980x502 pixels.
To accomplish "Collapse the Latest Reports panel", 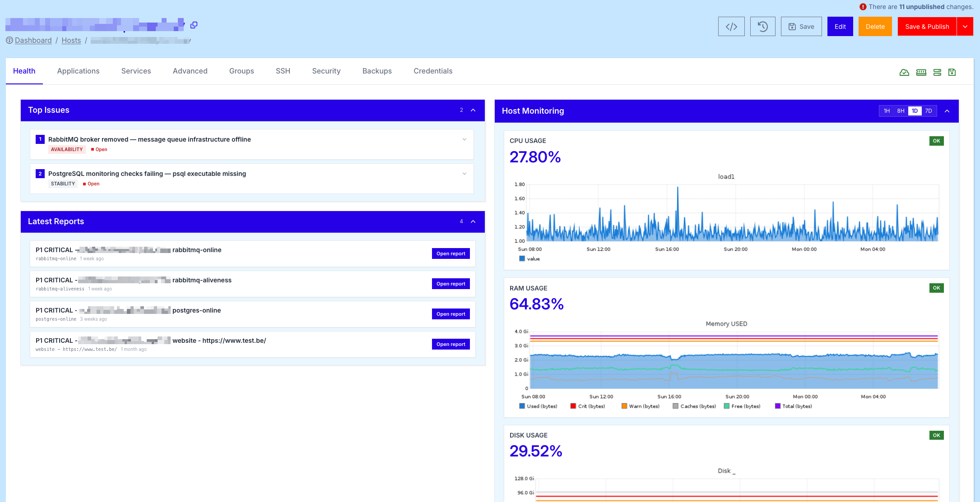I will point(473,221).
